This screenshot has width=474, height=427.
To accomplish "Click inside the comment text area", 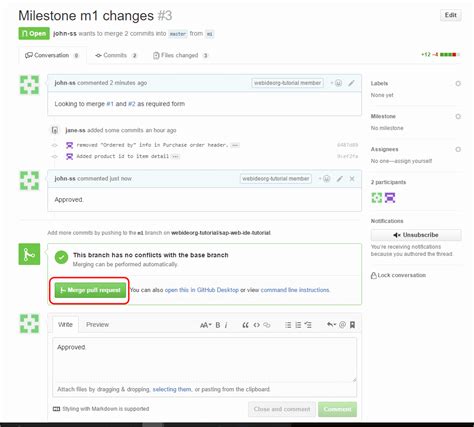I will tap(204, 360).
